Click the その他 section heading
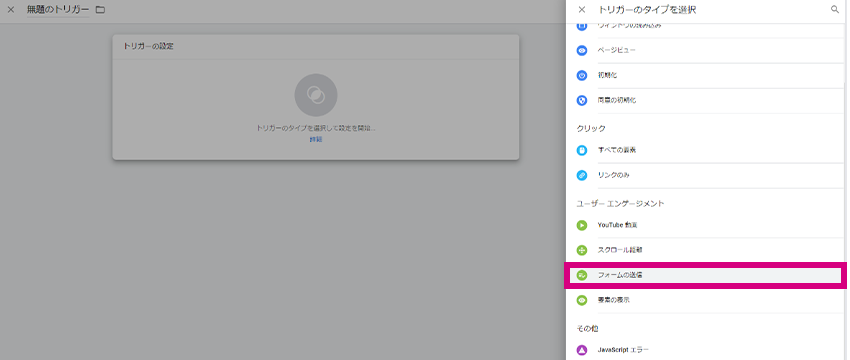This screenshot has height=360, width=850. 587,329
